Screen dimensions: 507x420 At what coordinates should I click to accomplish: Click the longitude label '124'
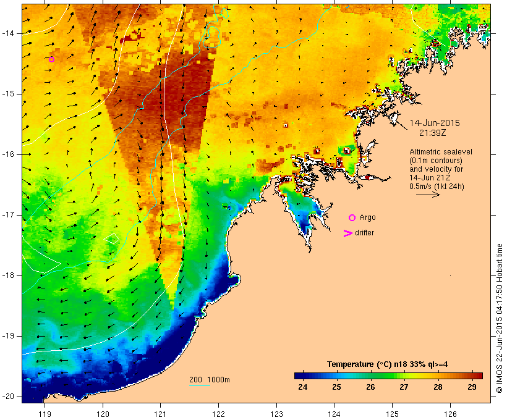click(x=334, y=414)
